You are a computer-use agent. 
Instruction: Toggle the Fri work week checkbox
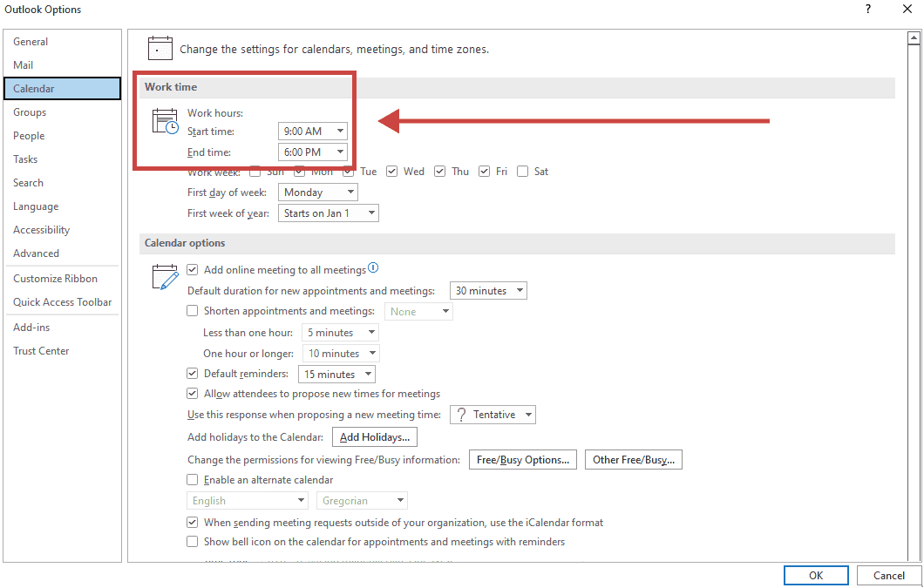tap(485, 172)
